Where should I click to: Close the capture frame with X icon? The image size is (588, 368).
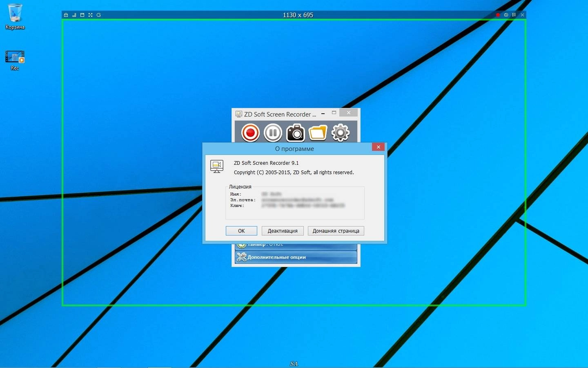point(522,15)
